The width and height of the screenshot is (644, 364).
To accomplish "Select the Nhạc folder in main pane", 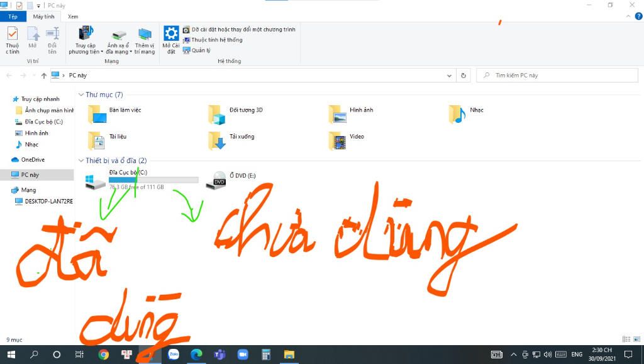I will pyautogui.click(x=467, y=114).
